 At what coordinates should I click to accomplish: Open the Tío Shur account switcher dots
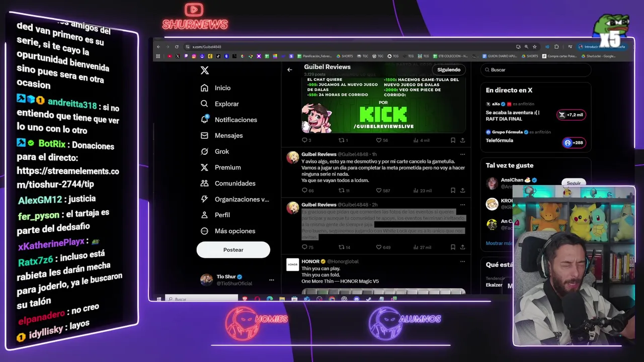coord(272,280)
